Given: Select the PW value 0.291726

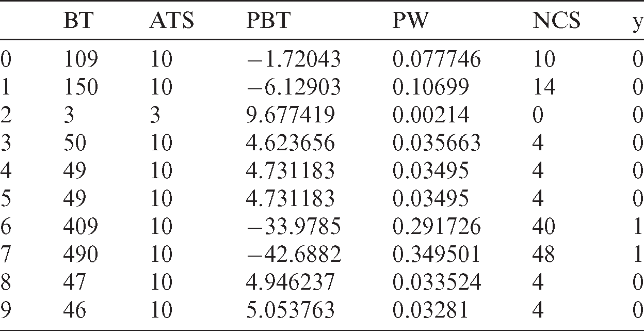Looking at the screenshot, I should point(436,227).
